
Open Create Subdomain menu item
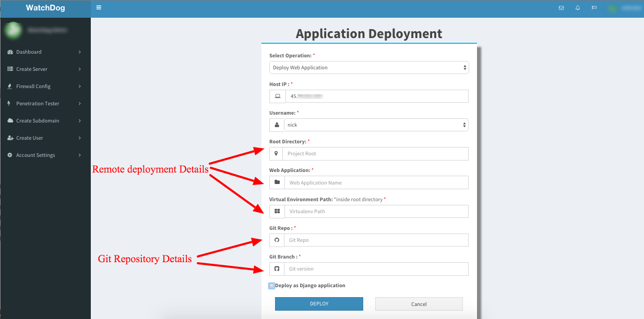(x=45, y=121)
